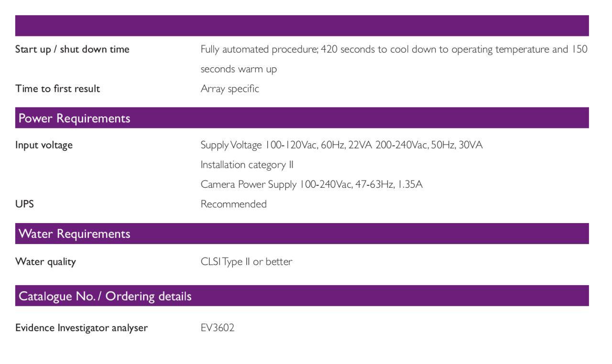Click the "seconds warm up" text line

pos(239,69)
